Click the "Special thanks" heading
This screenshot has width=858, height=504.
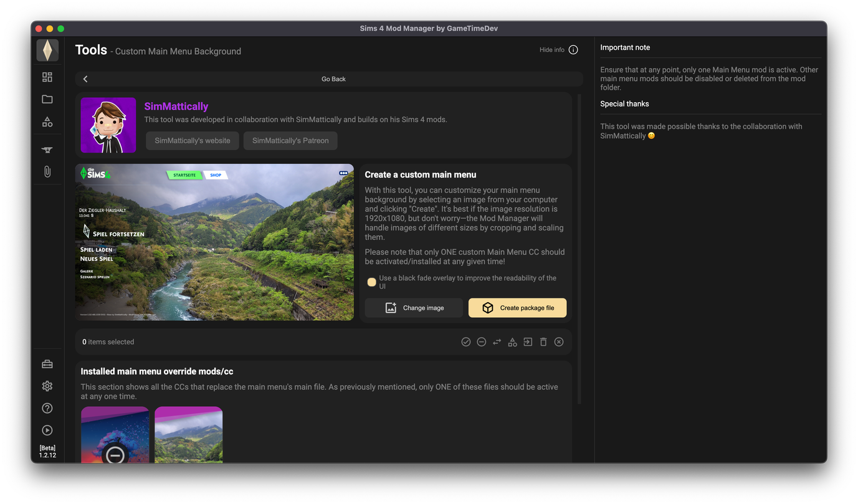624,104
